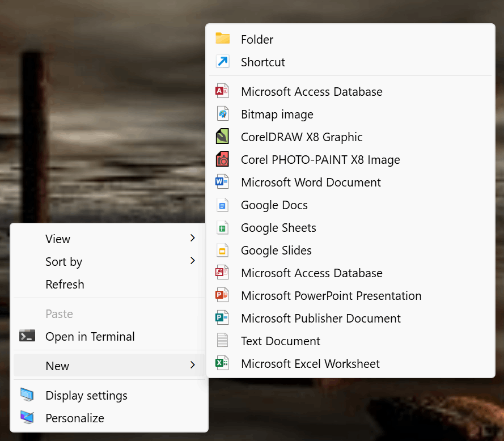The height and width of the screenshot is (441, 504).
Task: Open Display settings from context menu
Action: coord(109,395)
